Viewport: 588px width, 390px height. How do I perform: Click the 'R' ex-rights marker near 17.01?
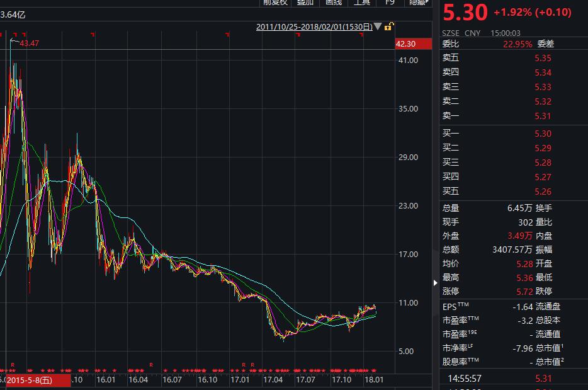point(244,364)
